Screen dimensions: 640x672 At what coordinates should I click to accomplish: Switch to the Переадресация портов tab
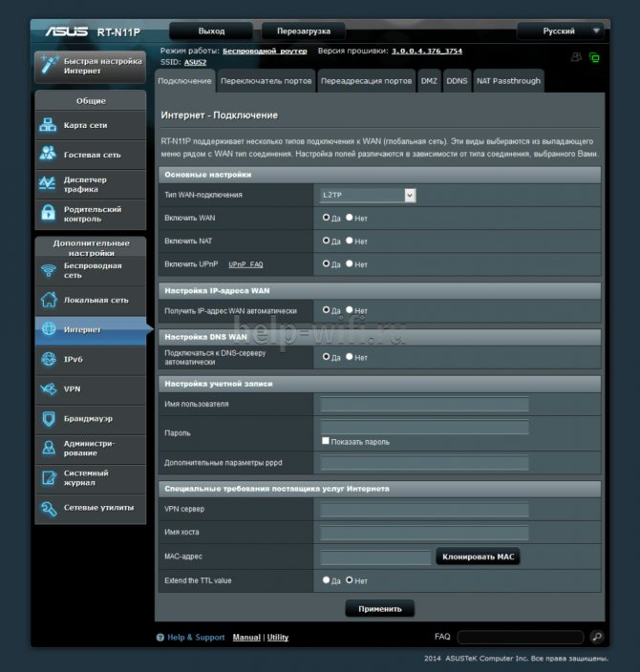366,81
